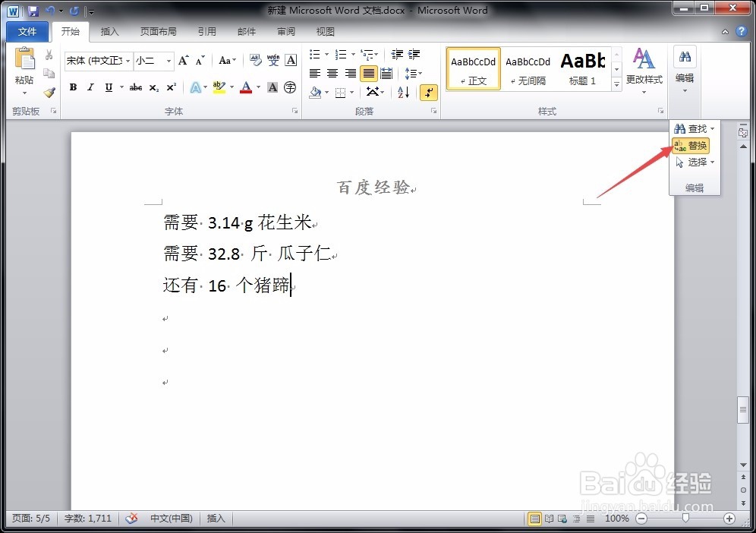Image resolution: width=756 pixels, height=533 pixels.
Task: Click the Shrink Font icon
Action: pyautogui.click(x=200, y=60)
